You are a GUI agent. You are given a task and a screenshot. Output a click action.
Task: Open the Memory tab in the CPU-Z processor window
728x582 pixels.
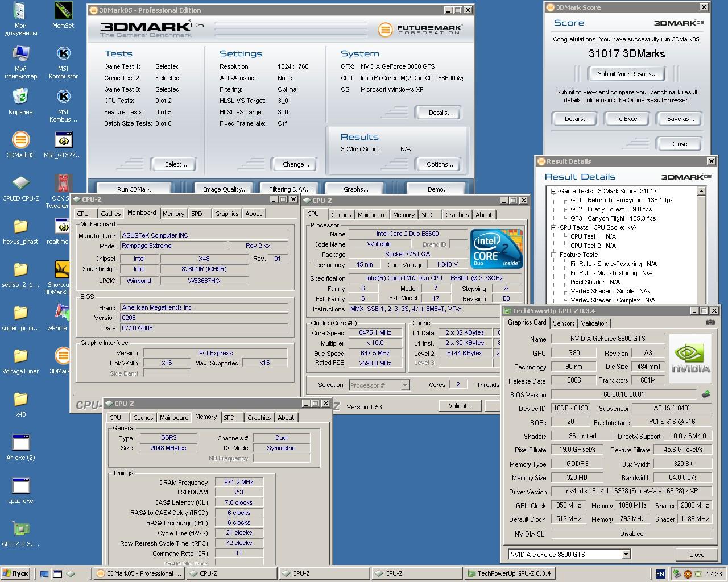pos(404,215)
